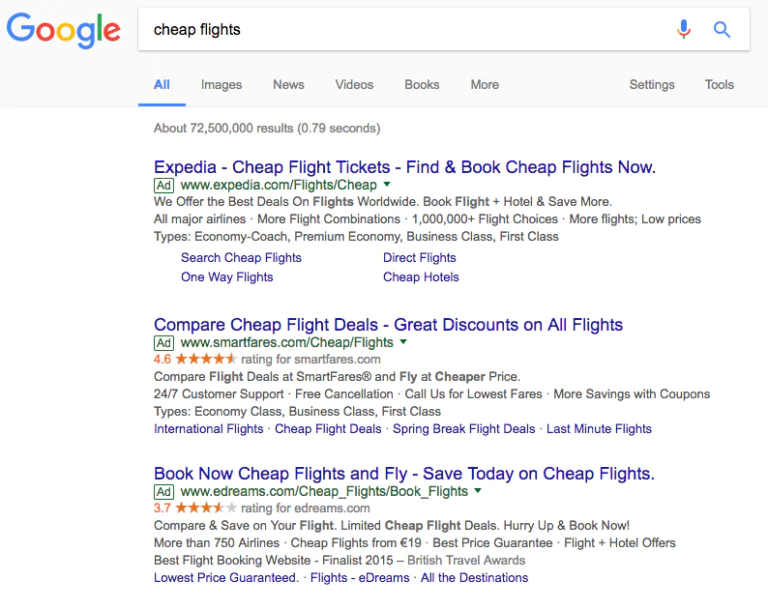The image size is (768, 610).
Task: Click the Google logo
Action: (x=63, y=30)
